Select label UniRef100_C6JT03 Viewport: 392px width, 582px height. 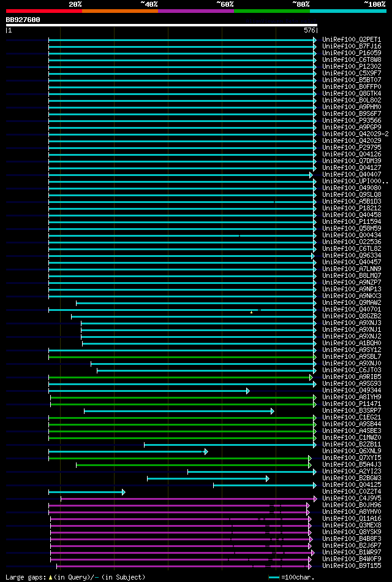[352, 370]
